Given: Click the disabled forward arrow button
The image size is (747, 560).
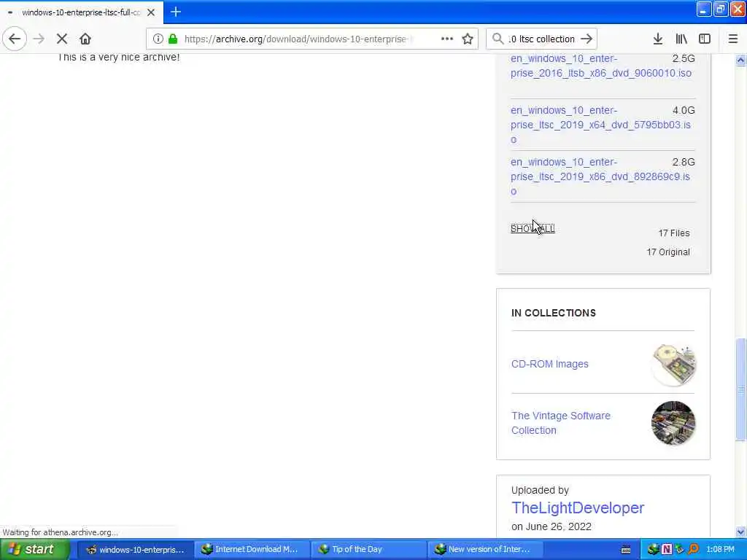Looking at the screenshot, I should 39,39.
